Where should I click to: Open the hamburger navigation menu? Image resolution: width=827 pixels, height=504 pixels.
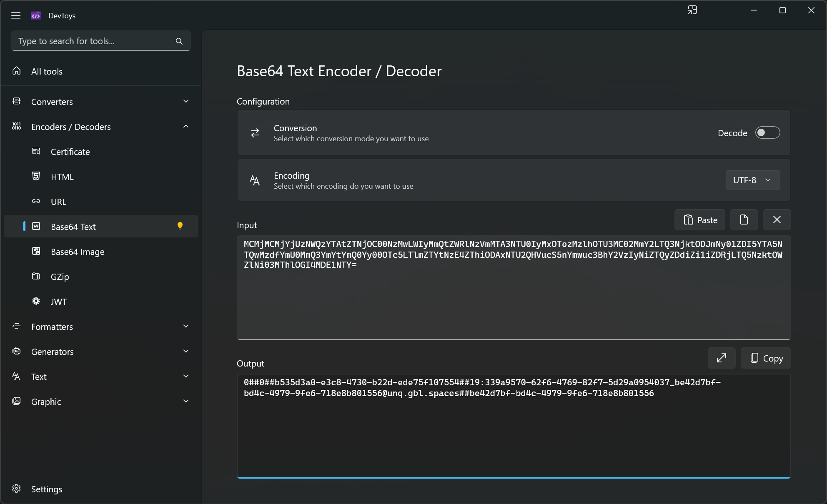(16, 15)
